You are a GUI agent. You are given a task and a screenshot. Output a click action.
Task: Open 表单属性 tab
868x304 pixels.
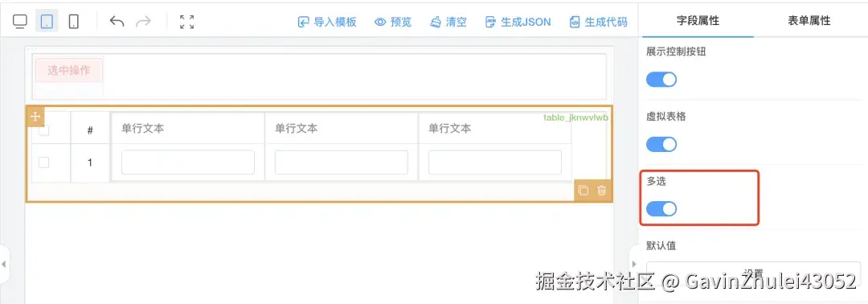[809, 21]
